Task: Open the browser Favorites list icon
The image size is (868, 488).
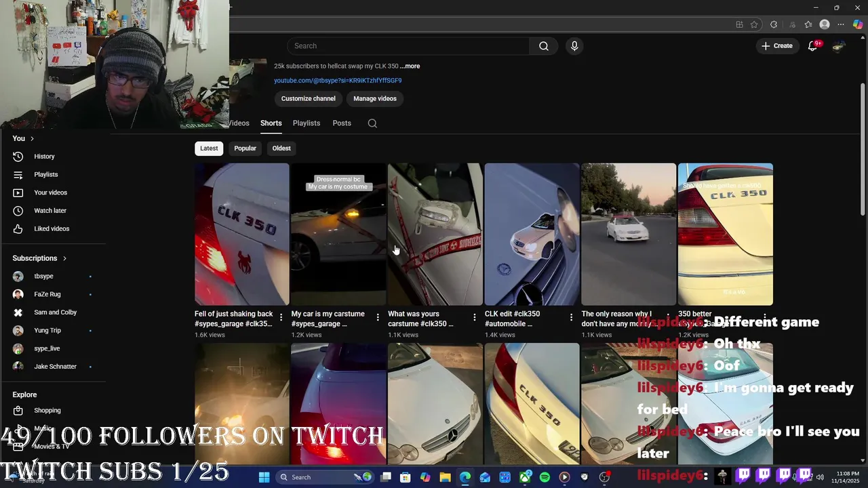Action: (808, 24)
